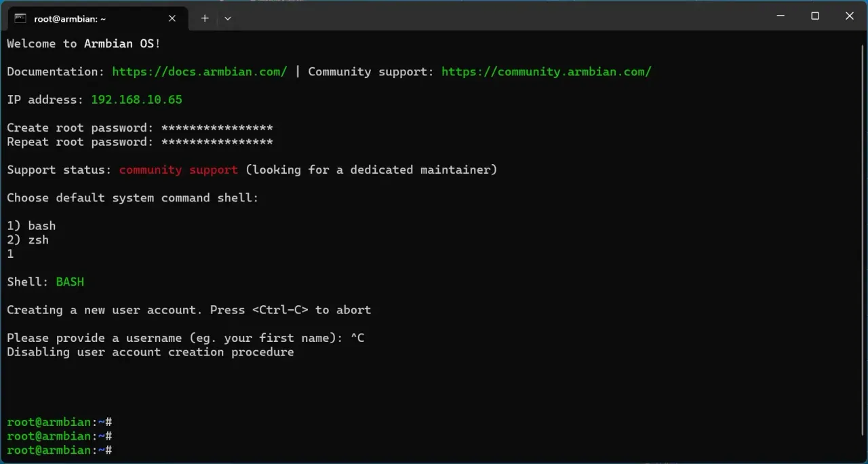
Task: Click the "Please provide a username" prompt
Action: (94, 338)
